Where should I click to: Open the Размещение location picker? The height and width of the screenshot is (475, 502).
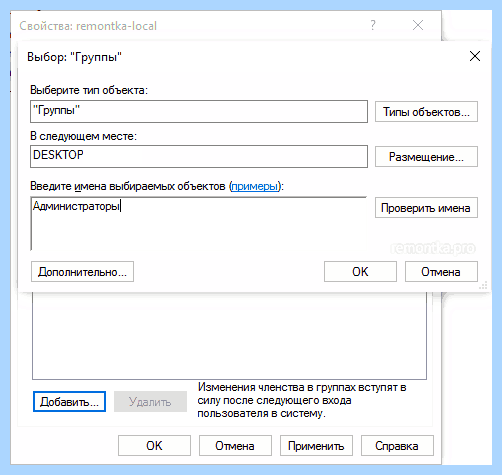426,157
